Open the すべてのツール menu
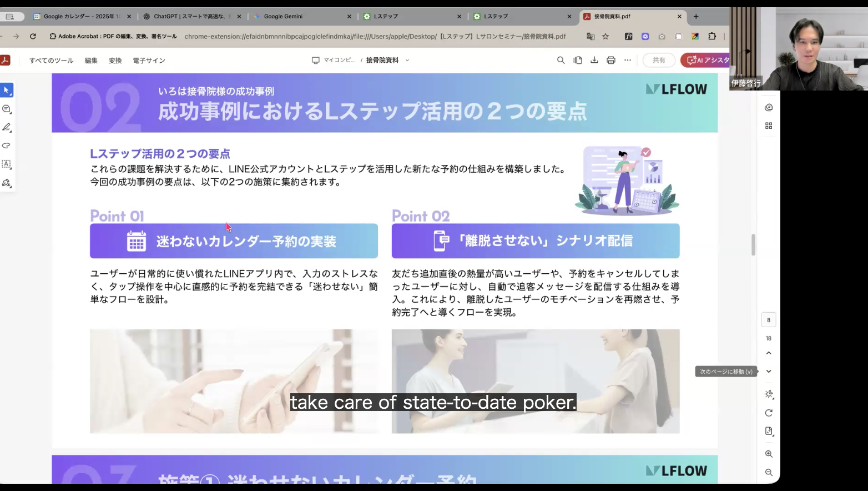The width and height of the screenshot is (868, 491). [51, 61]
